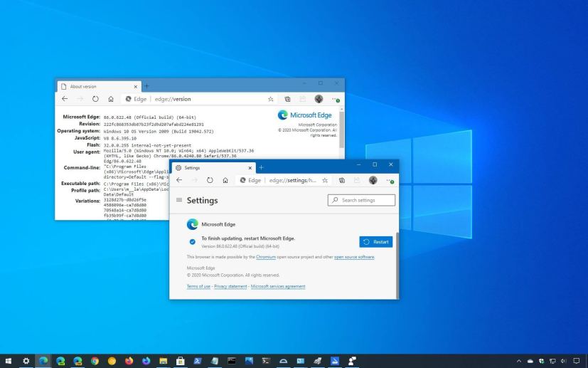This screenshot has width=588, height=368.
Task: Click the Settings page scrollbar
Action: [x=397, y=265]
